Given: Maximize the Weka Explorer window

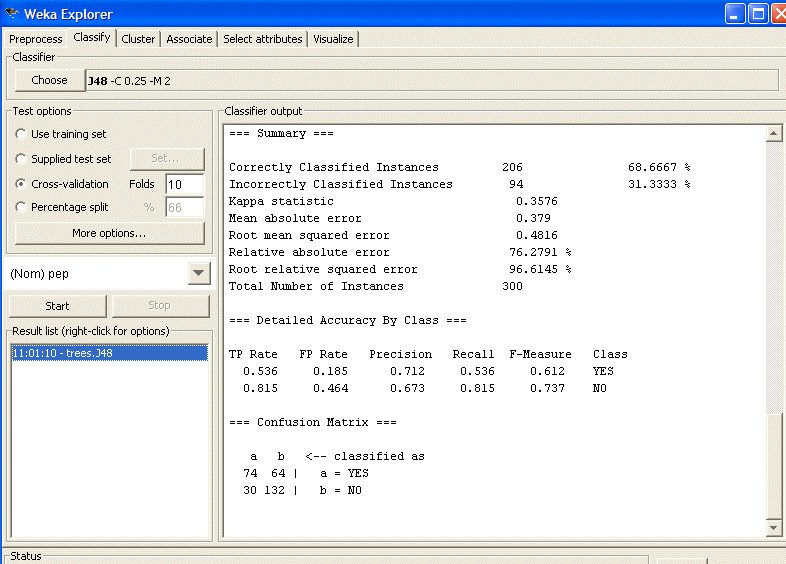Looking at the screenshot, I should 758,14.
